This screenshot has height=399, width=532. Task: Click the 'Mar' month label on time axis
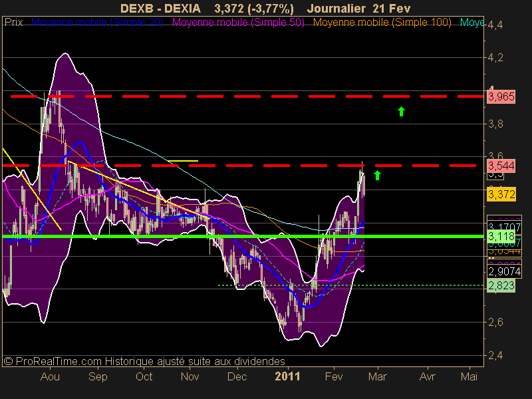click(377, 376)
